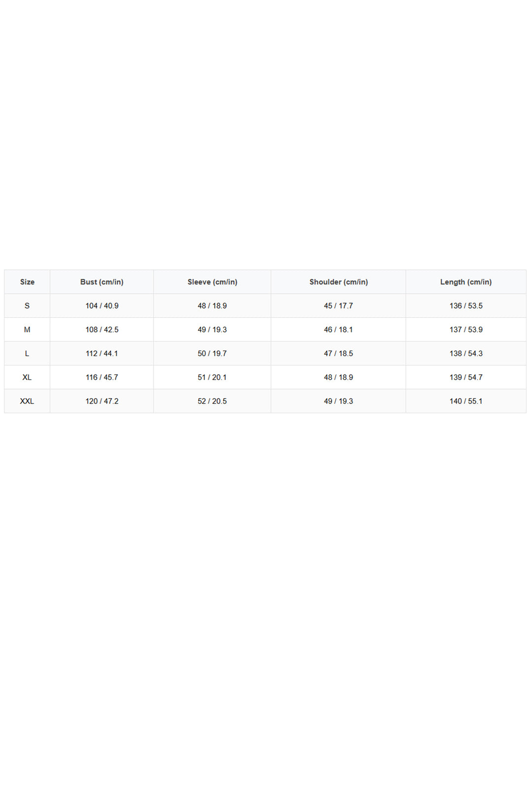Click sleeve value 50 / 19.7
The image size is (532, 798).
(x=212, y=353)
